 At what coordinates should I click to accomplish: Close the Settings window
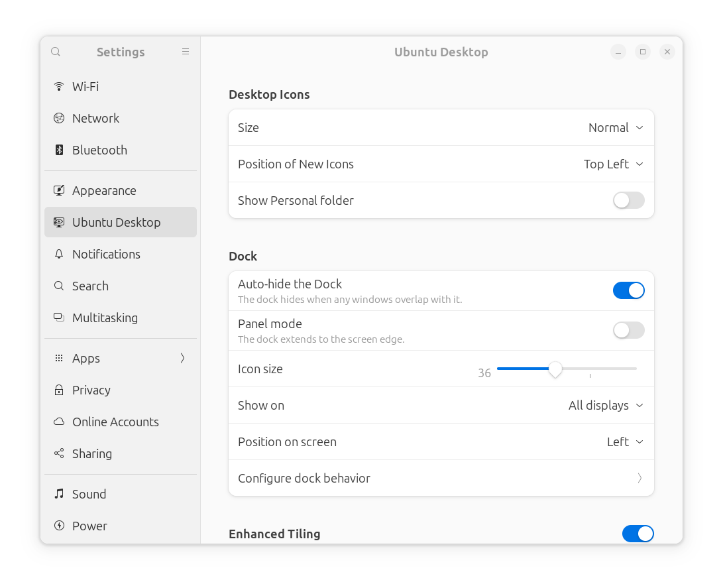click(x=667, y=52)
